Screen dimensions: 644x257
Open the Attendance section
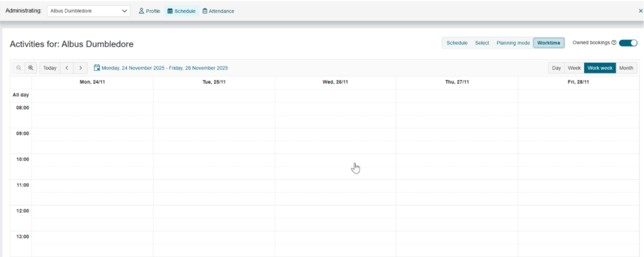(218, 11)
